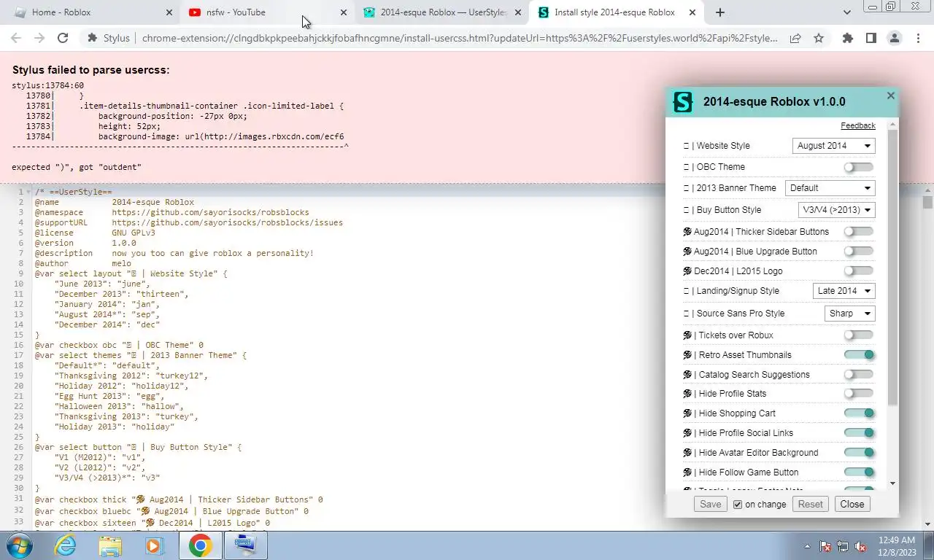
Task: Open a new browser tab
Action: pos(720,12)
